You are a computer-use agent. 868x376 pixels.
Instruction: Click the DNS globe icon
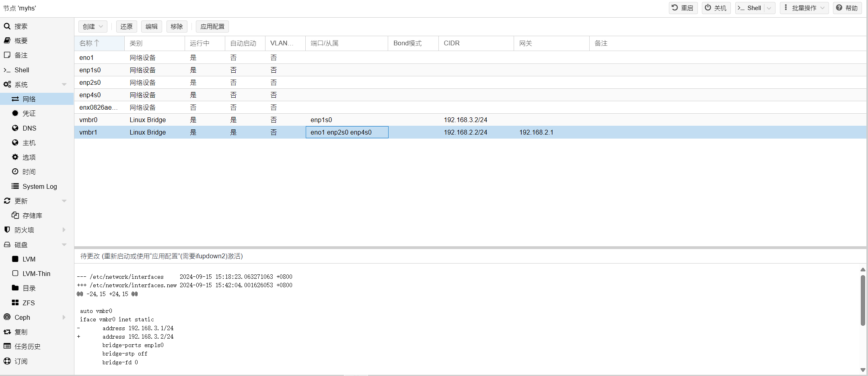[x=15, y=128]
